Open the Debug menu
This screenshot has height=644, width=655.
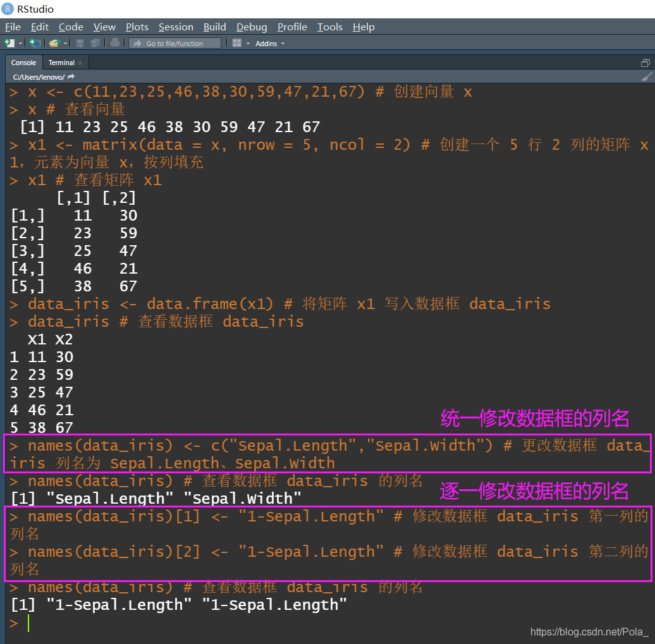[x=251, y=27]
